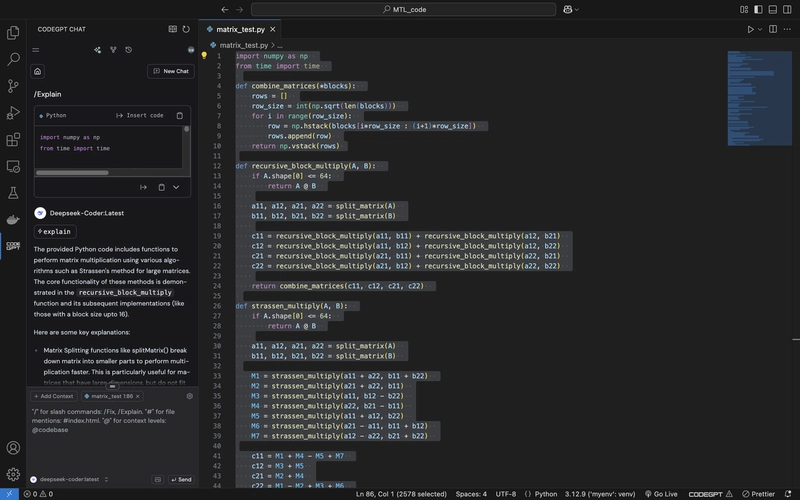Open remote window indicator in status bar
Viewport: 800px width, 500px height.
[9, 494]
